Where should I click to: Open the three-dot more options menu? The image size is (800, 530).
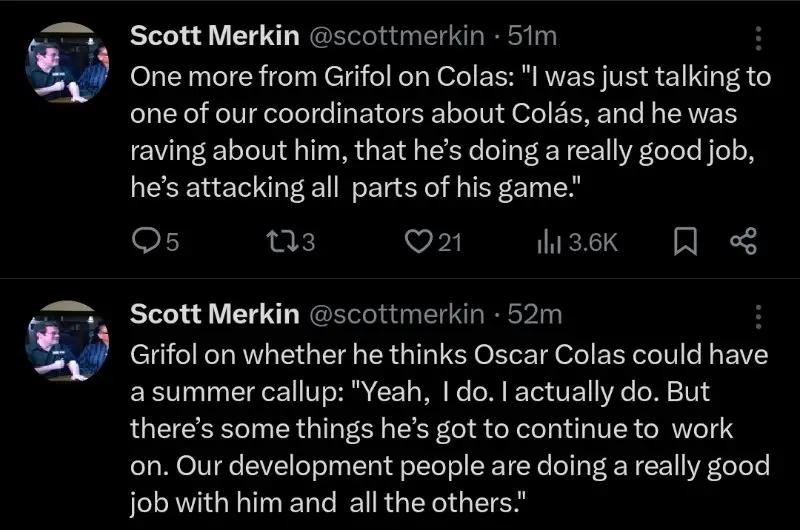pos(757,38)
